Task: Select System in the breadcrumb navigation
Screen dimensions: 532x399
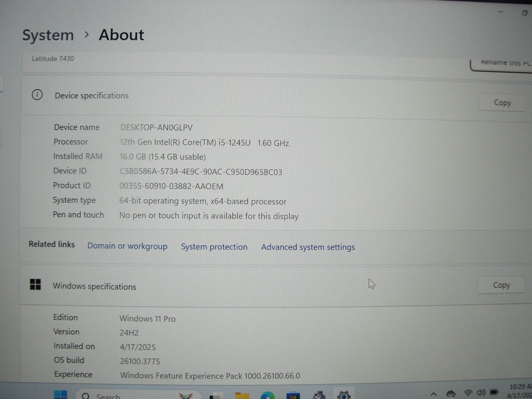Action: click(48, 35)
